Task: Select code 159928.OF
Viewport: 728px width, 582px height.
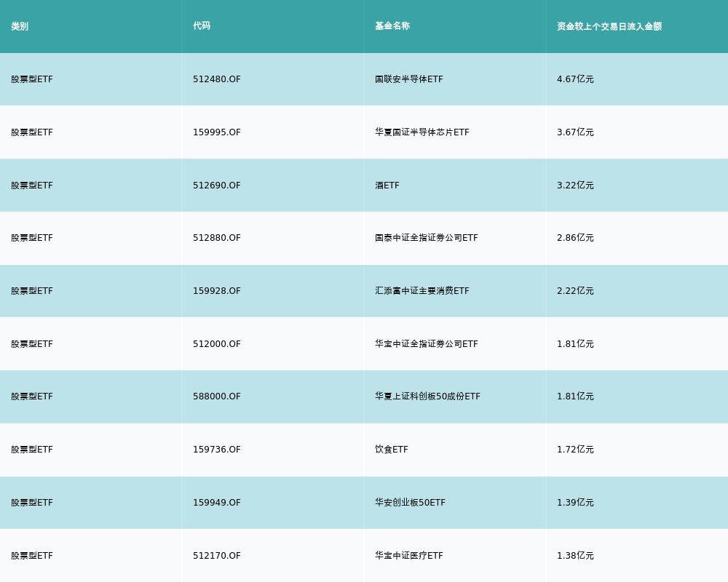Action: 217,291
